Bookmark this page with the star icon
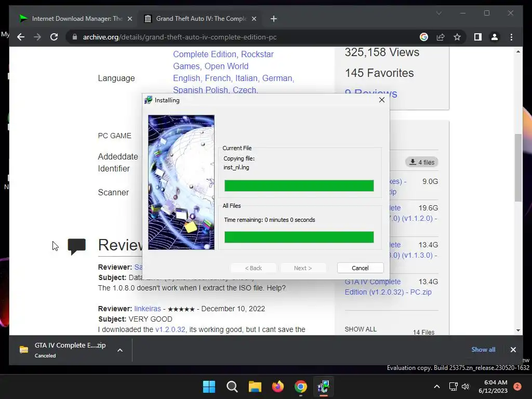Image resolution: width=532 pixels, height=399 pixels. click(457, 37)
